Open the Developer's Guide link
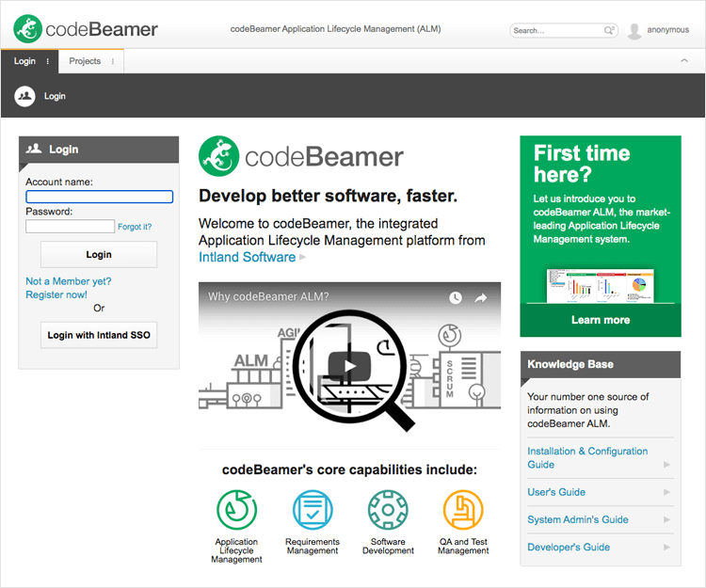The width and height of the screenshot is (706, 588). [x=569, y=547]
